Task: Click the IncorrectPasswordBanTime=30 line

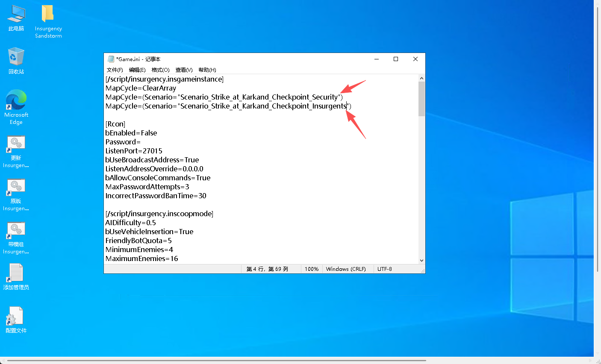Action: coord(156,196)
